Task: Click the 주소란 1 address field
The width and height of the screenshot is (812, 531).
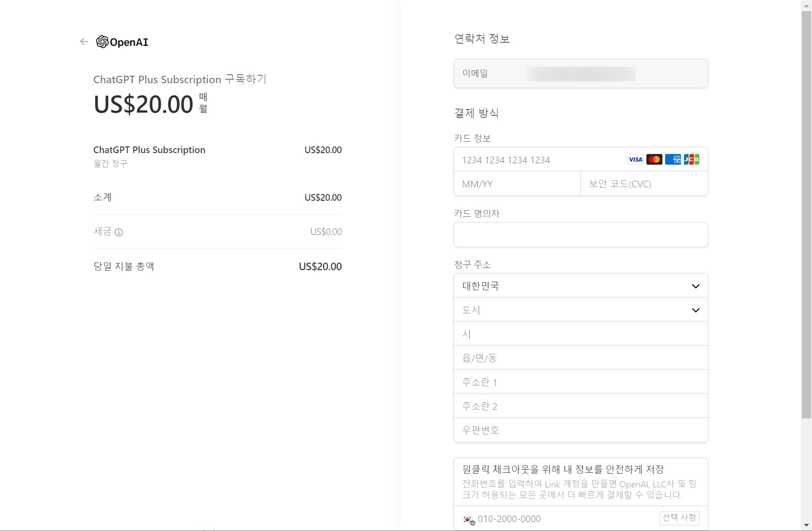Action: pos(580,381)
